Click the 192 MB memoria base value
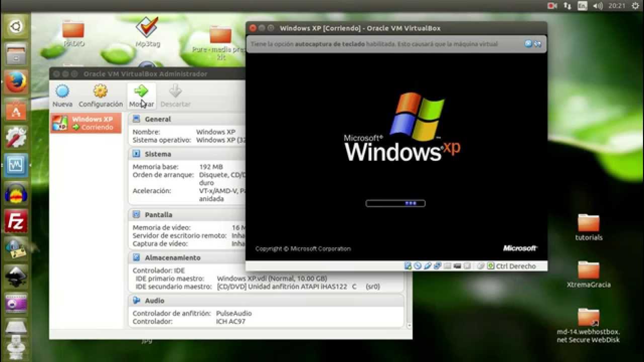The image size is (644, 362). (x=211, y=167)
